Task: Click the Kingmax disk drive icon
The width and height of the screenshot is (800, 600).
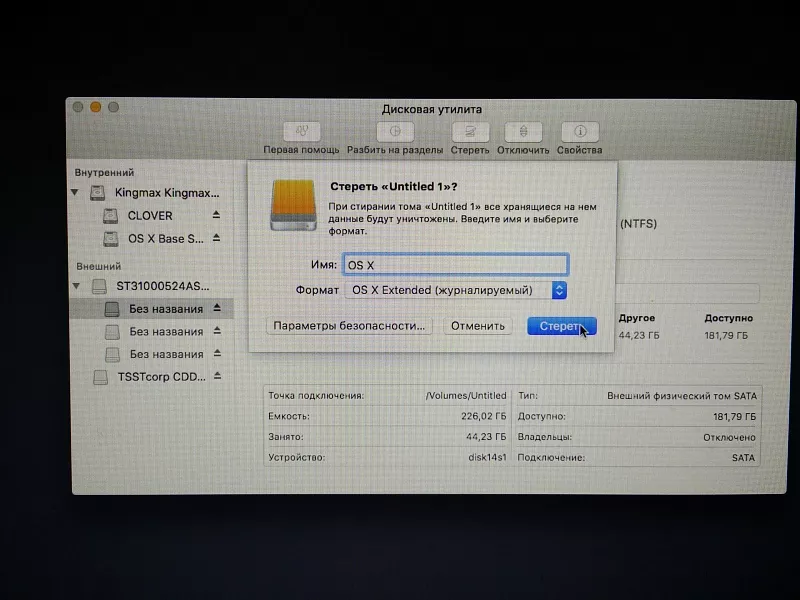Action: coord(97,193)
